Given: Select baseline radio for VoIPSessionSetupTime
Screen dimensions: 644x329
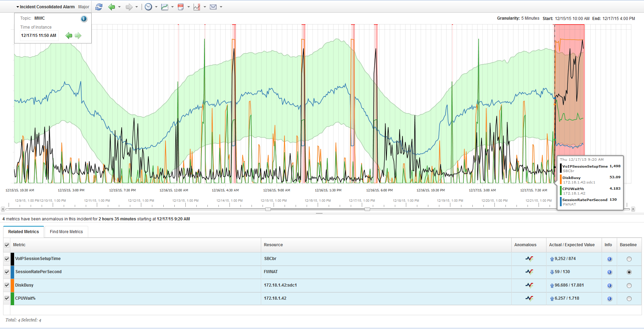Looking at the screenshot, I should [x=629, y=259].
